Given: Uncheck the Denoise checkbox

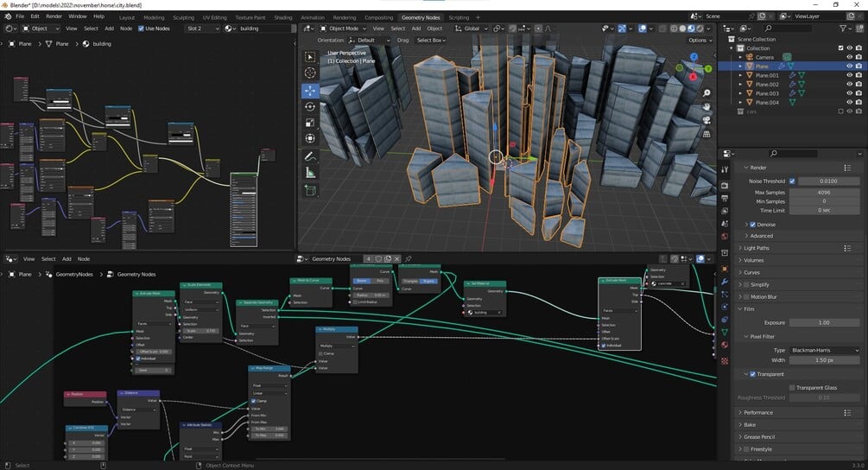Looking at the screenshot, I should click(753, 225).
